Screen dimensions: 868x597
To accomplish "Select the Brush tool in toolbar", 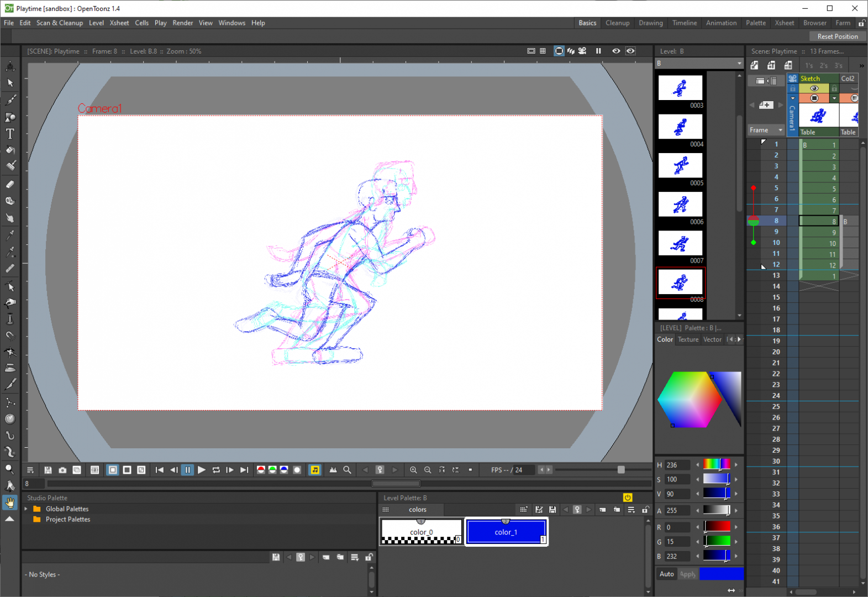I will [10, 100].
